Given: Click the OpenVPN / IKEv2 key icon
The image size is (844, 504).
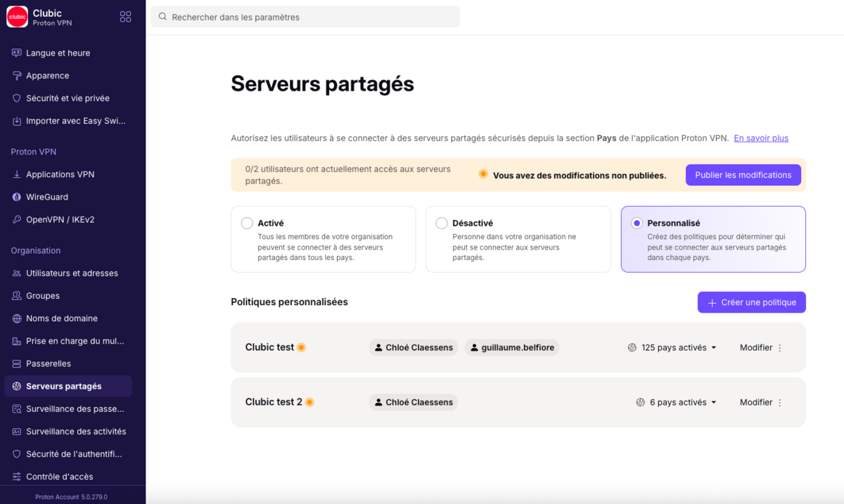Looking at the screenshot, I should pos(17,219).
